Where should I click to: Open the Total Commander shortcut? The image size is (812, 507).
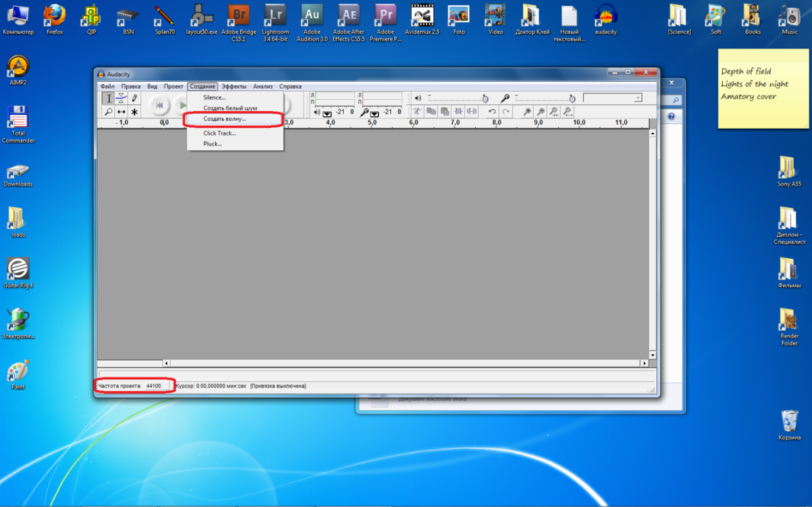pos(18,124)
